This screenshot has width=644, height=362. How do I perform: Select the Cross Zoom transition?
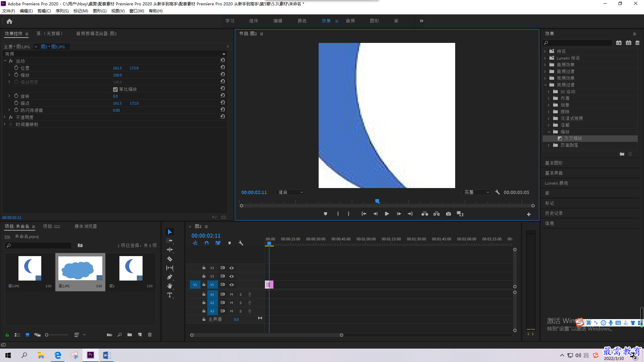coord(573,138)
